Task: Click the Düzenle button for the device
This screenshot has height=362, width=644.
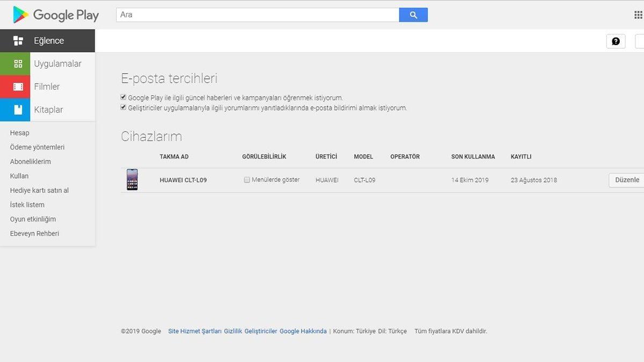Action: [626, 180]
